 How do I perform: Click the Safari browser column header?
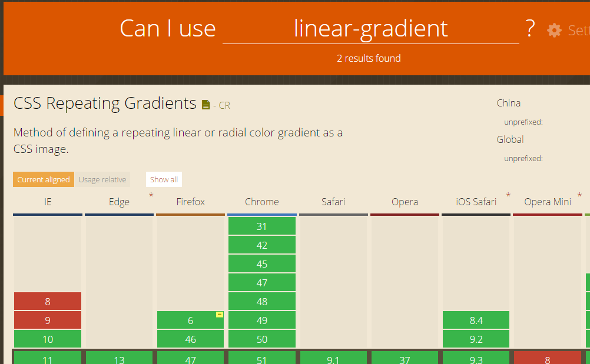click(333, 202)
